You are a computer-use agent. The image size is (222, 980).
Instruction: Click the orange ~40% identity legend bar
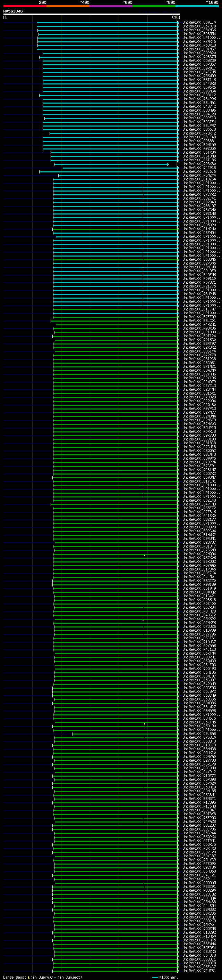click(x=68, y=6)
